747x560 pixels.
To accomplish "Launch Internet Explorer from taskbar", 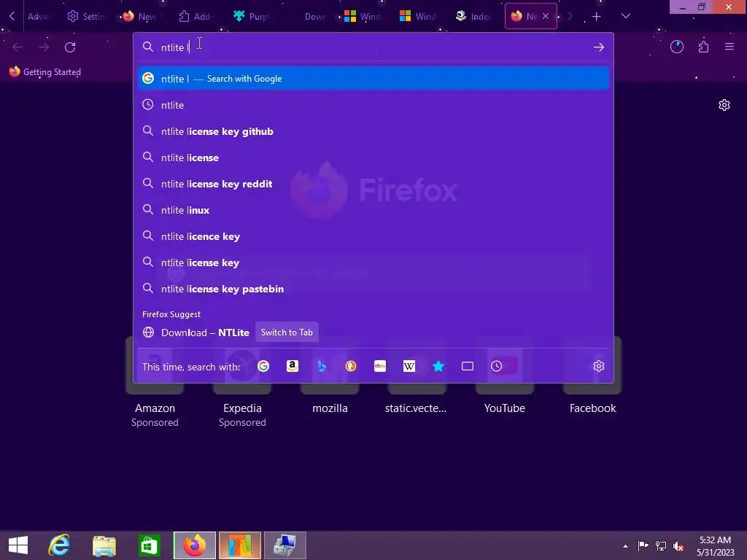I will click(60, 545).
